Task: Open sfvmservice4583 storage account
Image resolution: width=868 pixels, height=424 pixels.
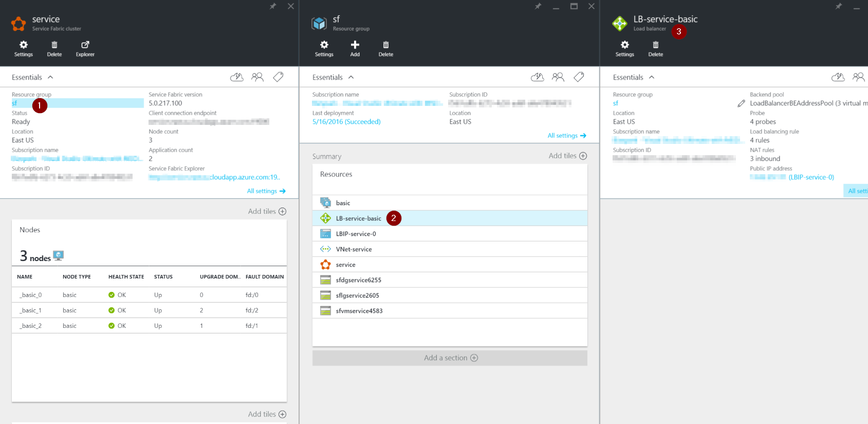Action: (450, 311)
